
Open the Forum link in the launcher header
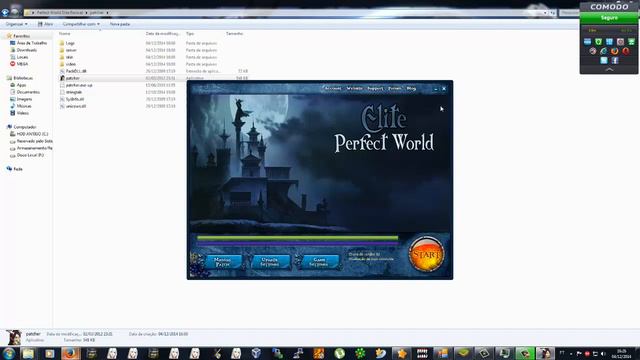coord(394,88)
